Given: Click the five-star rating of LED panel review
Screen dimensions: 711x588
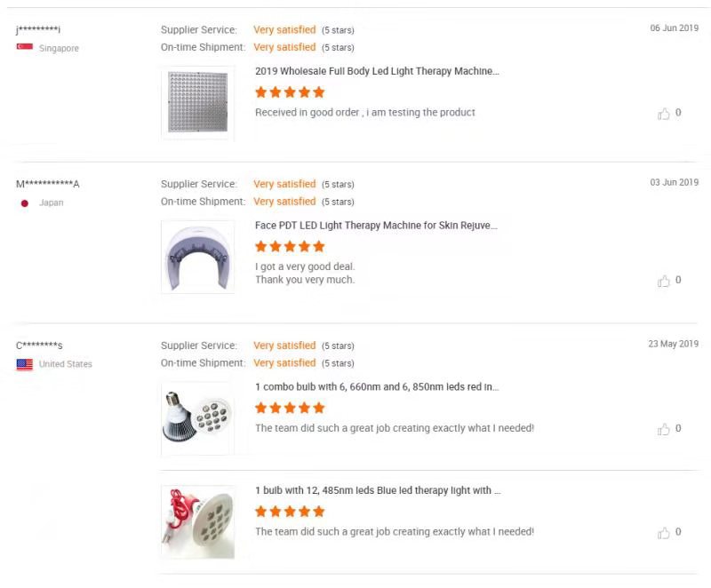Looking at the screenshot, I should (x=290, y=92).
